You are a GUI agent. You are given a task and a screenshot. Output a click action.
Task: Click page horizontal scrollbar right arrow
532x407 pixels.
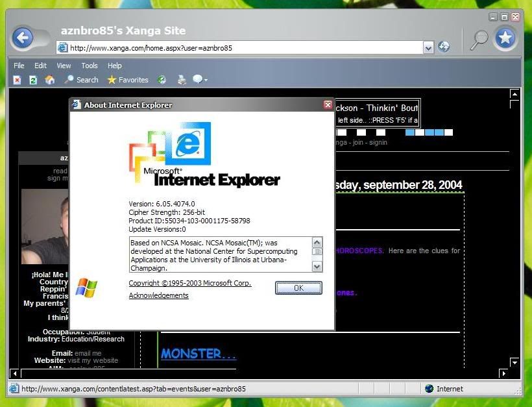[x=504, y=373]
